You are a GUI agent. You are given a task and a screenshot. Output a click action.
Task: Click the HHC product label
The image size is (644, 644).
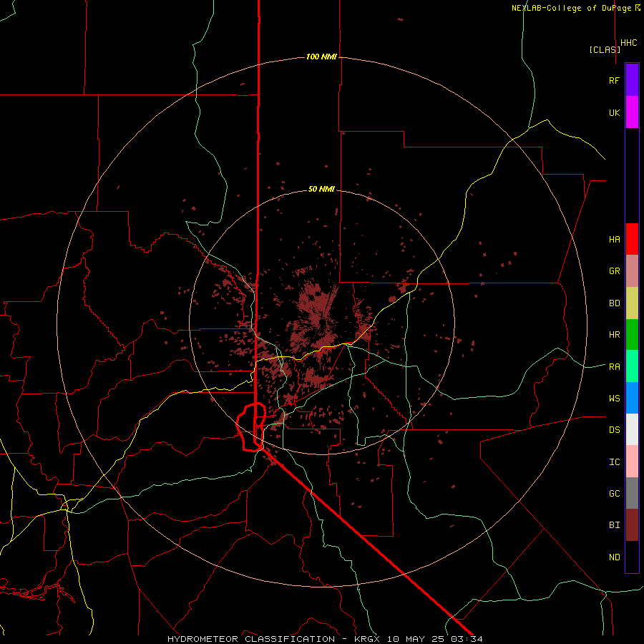(x=628, y=43)
